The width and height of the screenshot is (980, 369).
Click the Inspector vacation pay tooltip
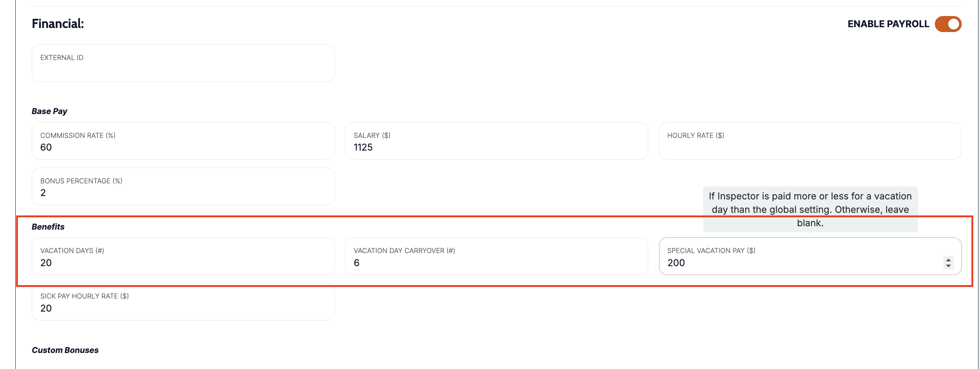tap(810, 209)
